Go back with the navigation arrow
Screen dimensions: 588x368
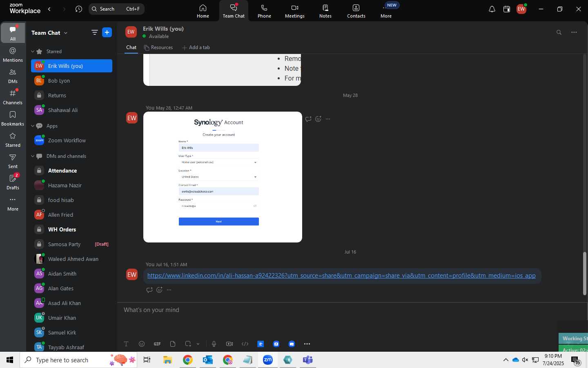(x=49, y=9)
